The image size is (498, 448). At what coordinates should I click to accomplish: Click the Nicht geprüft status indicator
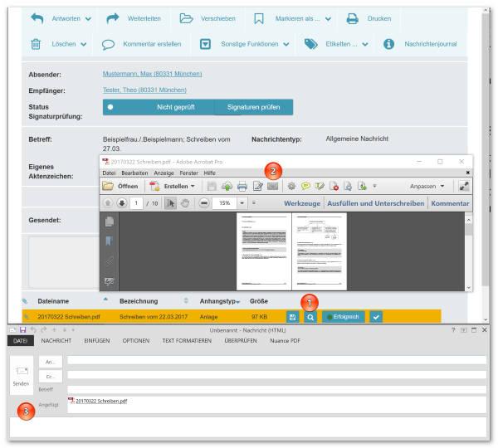159,107
